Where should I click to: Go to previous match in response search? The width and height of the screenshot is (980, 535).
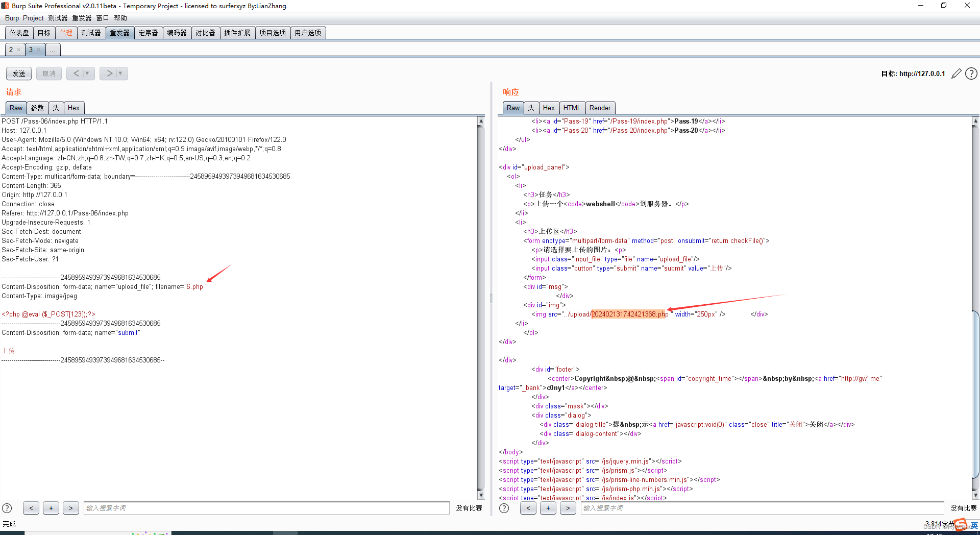point(528,508)
